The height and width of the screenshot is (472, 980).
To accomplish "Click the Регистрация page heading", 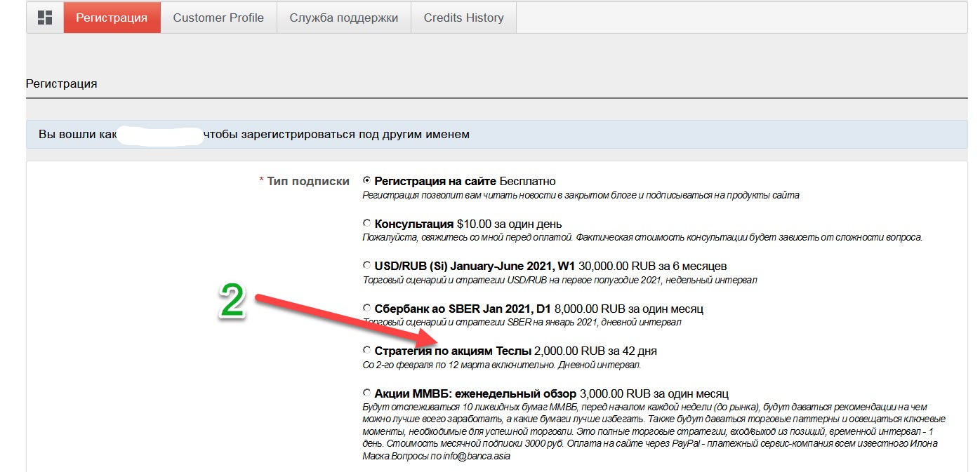I will pyautogui.click(x=61, y=83).
